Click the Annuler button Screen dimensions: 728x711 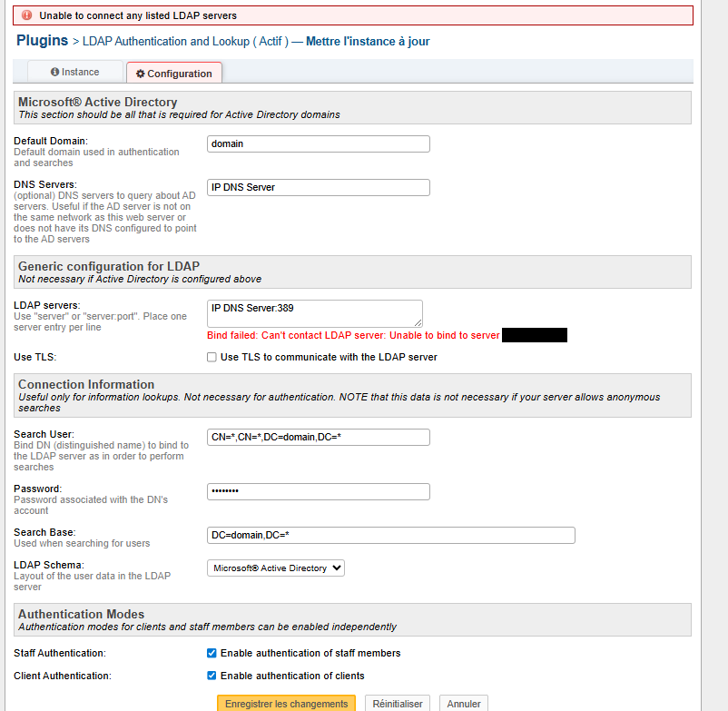[464, 704]
